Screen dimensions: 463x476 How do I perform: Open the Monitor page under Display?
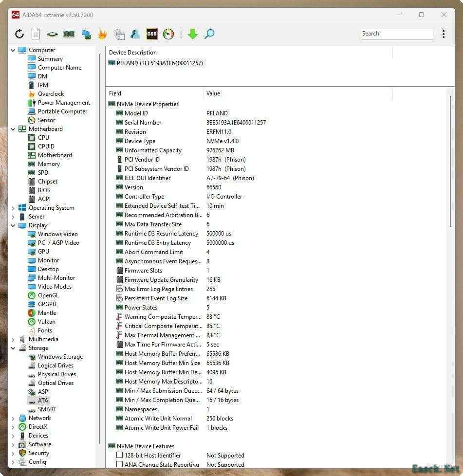(x=49, y=260)
